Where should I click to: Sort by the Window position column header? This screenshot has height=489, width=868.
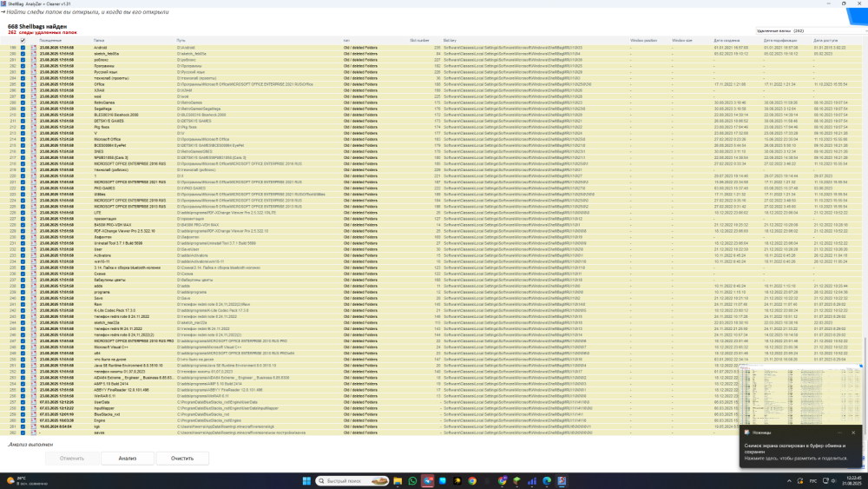[x=644, y=41]
